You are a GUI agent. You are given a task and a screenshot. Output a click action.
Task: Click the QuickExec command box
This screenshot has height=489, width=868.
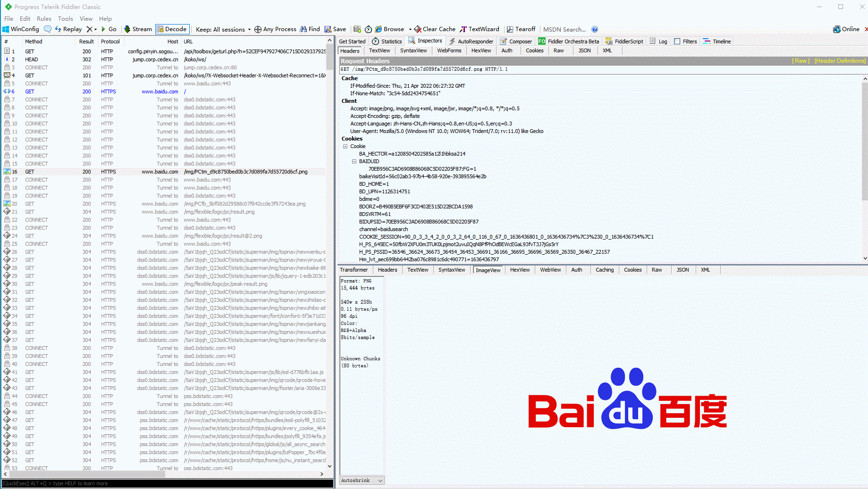click(x=168, y=483)
